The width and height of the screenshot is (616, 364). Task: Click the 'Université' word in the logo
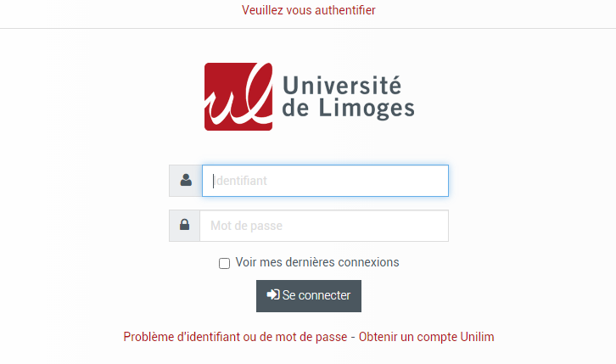tap(342, 85)
